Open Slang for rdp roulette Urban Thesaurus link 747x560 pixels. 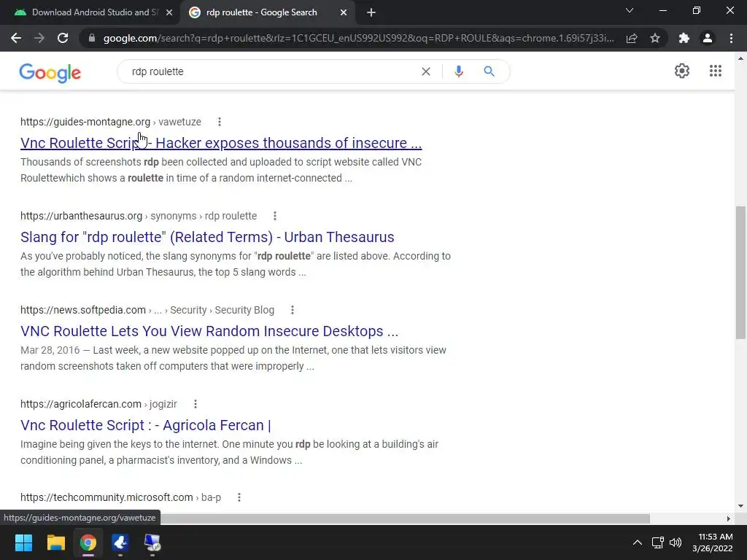pyautogui.click(x=207, y=237)
